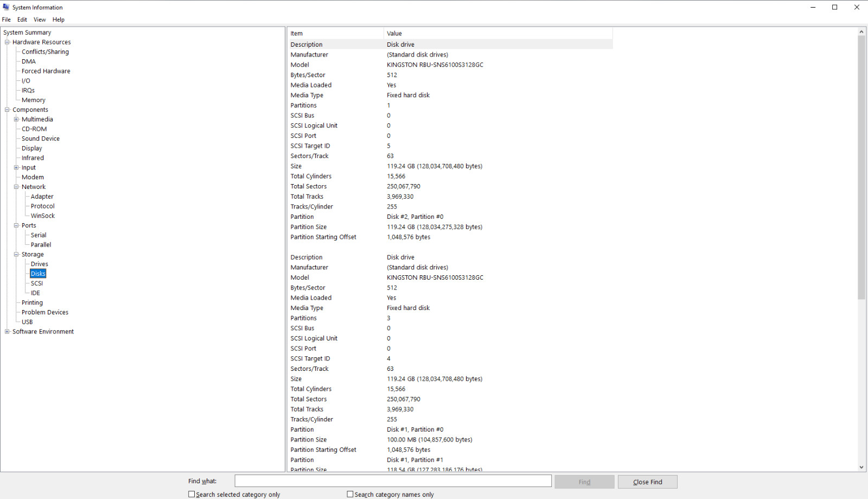
Task: Select Memory tree item
Action: point(34,100)
